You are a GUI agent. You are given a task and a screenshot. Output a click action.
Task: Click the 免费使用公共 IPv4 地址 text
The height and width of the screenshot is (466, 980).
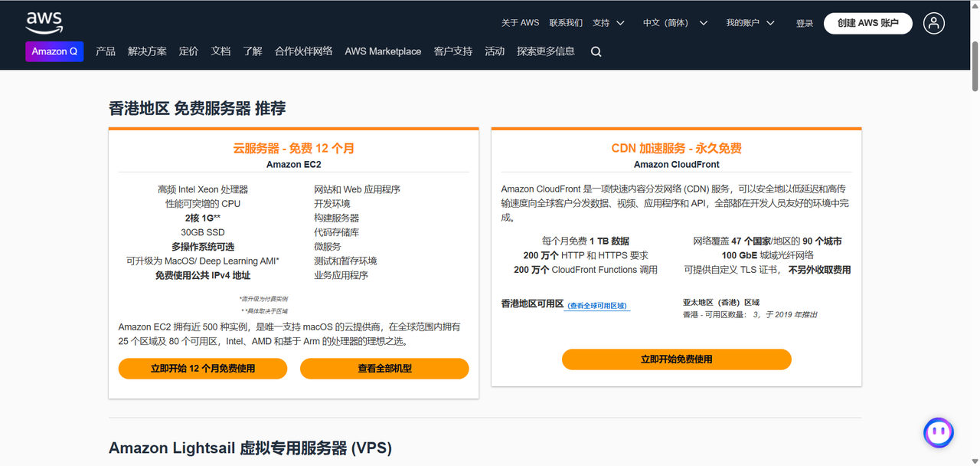203,275
